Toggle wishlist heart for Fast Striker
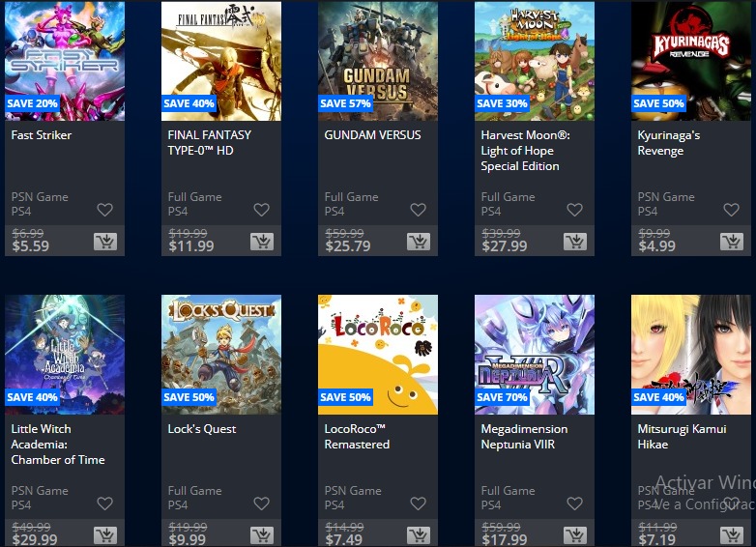The image size is (756, 547). tap(104, 210)
